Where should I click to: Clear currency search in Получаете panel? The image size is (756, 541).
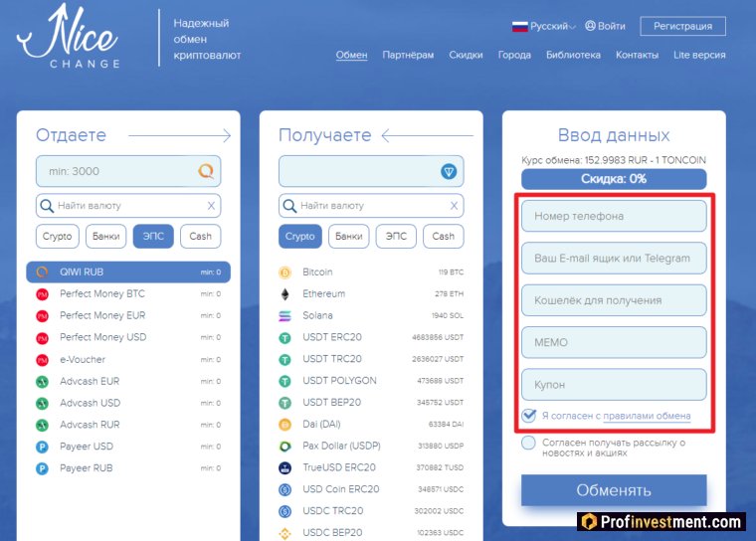click(x=454, y=206)
